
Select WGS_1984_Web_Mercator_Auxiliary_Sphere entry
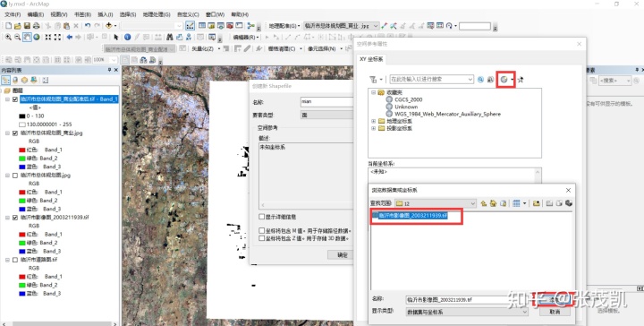[448, 114]
